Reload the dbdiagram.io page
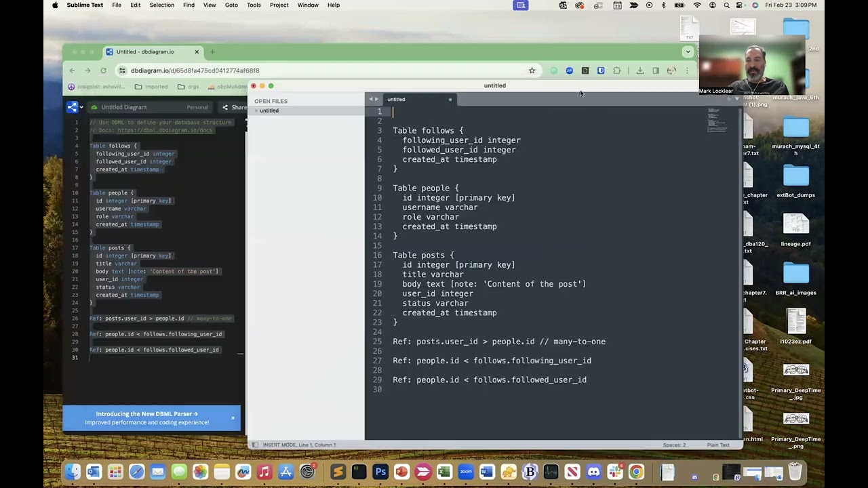This screenshot has width=868, height=488. click(103, 70)
